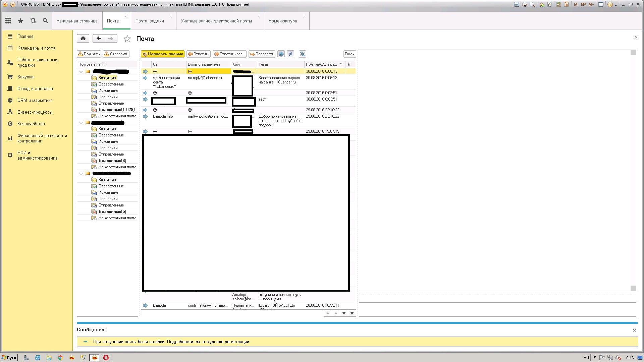This screenshot has height=362, width=644.
Task: Open the sections menu grid icon
Action: click(8, 21)
